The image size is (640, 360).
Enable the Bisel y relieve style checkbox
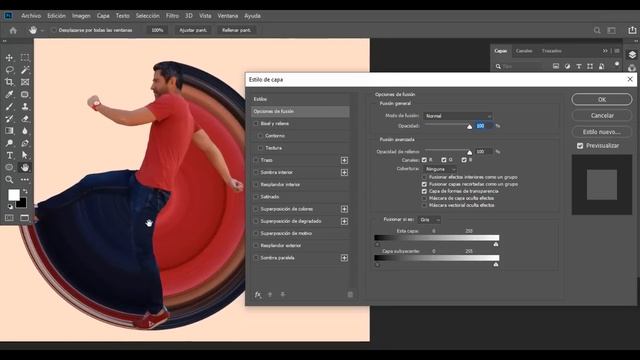click(256, 123)
